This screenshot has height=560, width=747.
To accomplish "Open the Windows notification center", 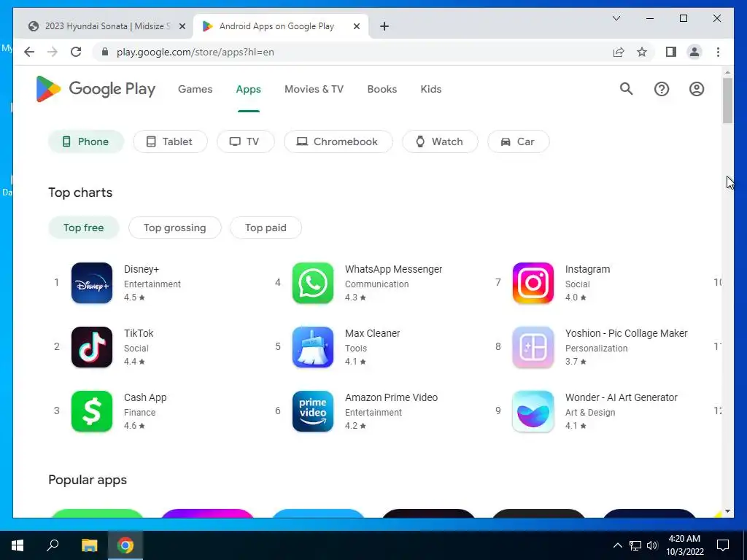I will click(723, 545).
